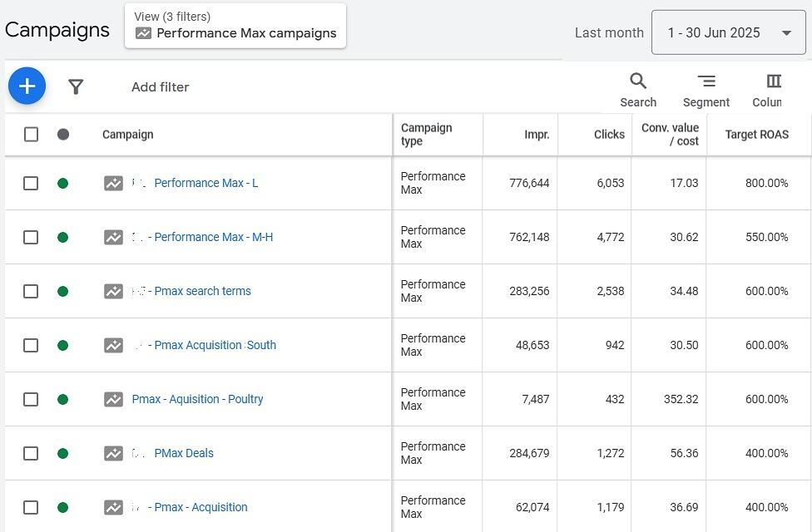
Task: Select checkbox for Performance Max - M-H row
Action: coord(31,237)
